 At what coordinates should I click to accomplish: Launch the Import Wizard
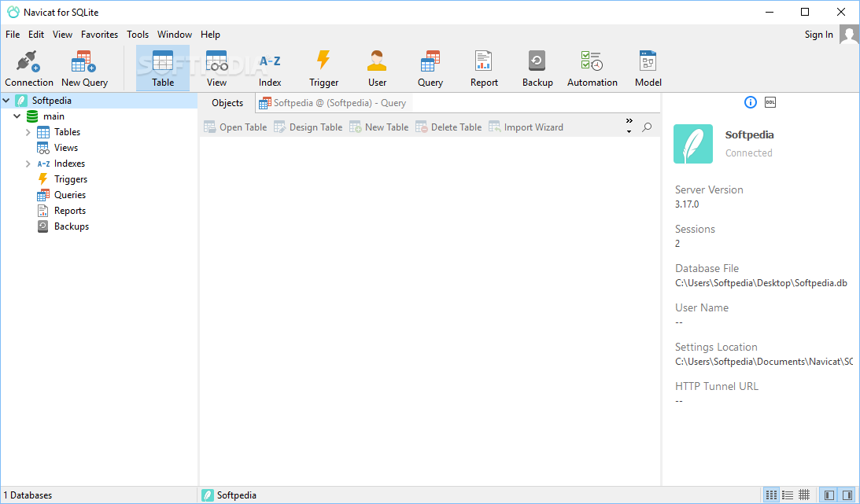coord(526,127)
